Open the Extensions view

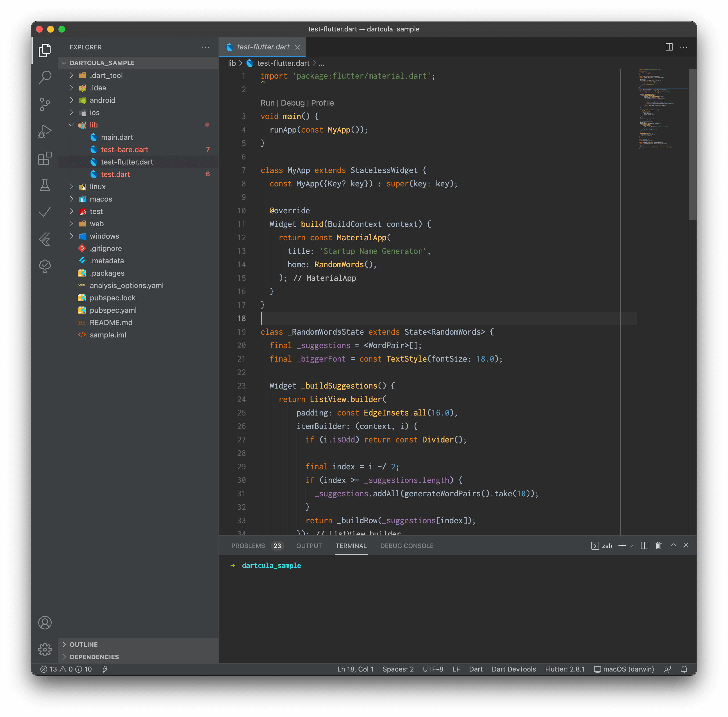(45, 159)
